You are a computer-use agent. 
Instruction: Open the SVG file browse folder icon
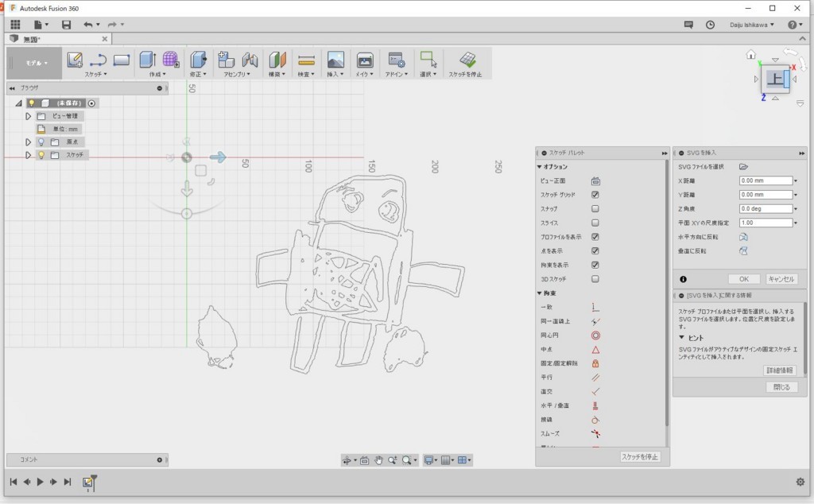click(743, 167)
